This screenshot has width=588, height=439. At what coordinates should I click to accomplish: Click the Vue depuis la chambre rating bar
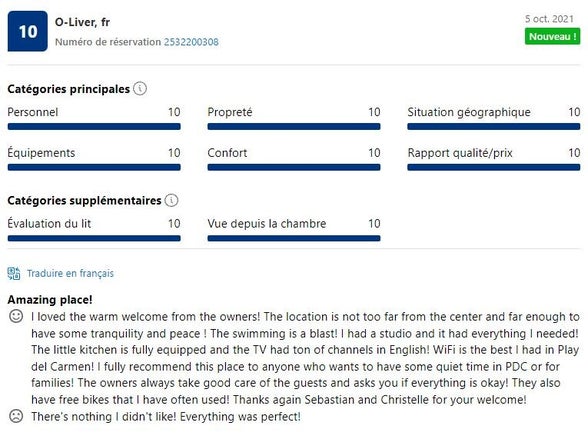click(294, 238)
